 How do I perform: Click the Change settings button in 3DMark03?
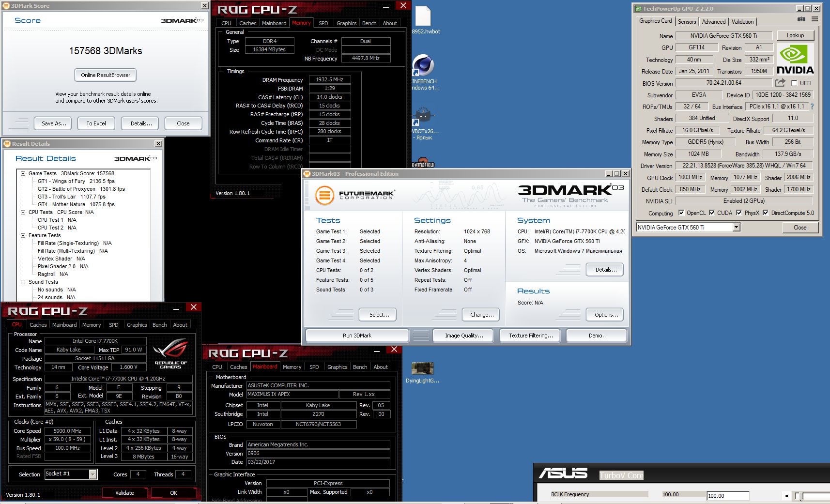coord(482,315)
